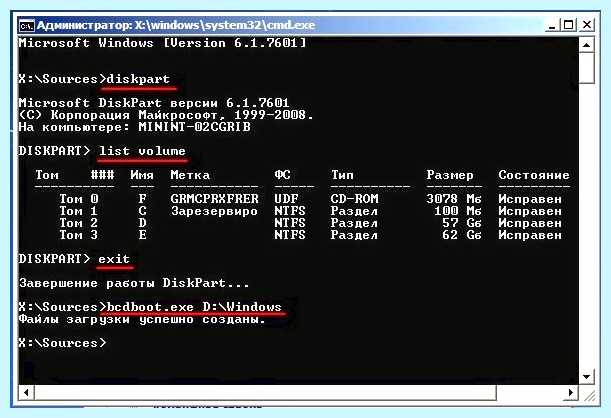Click the 'Состояние' column header
The height and width of the screenshot is (418, 611).
[x=534, y=175]
